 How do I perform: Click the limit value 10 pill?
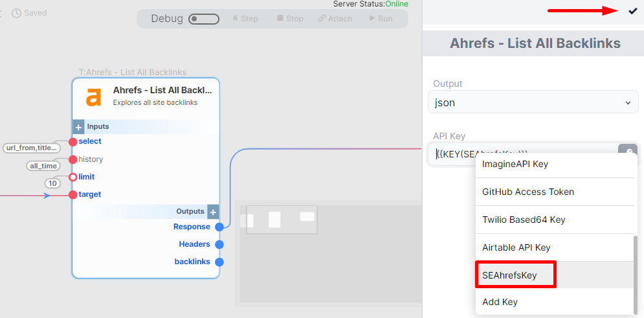[x=52, y=183]
